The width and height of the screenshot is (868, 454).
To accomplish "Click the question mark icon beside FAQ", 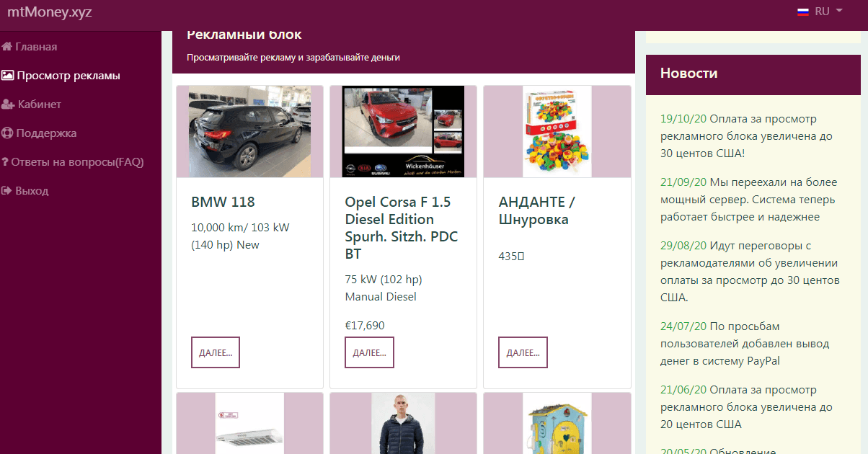I will 5,162.
